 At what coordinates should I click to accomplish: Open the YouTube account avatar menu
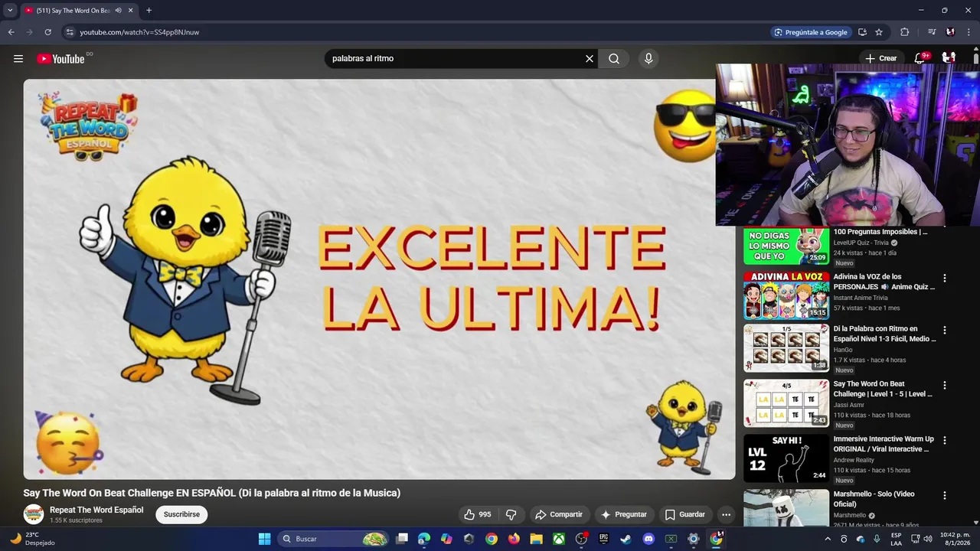949,58
